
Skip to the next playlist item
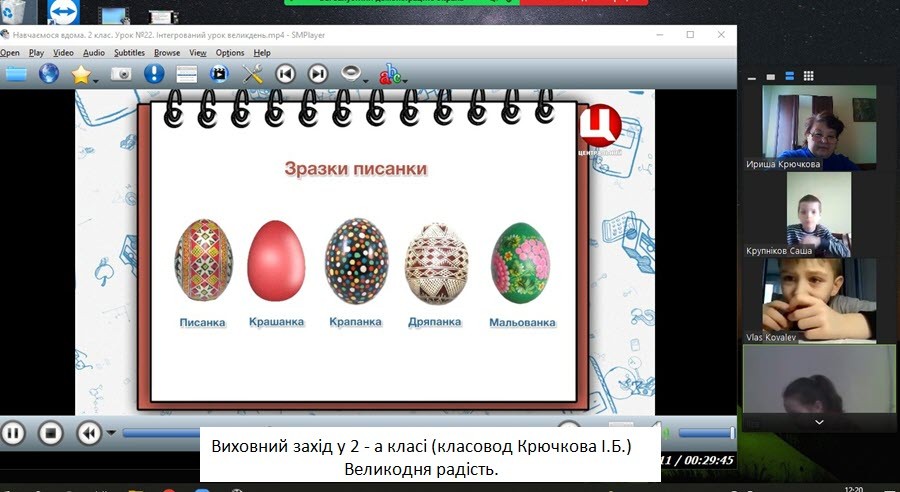pyautogui.click(x=317, y=73)
